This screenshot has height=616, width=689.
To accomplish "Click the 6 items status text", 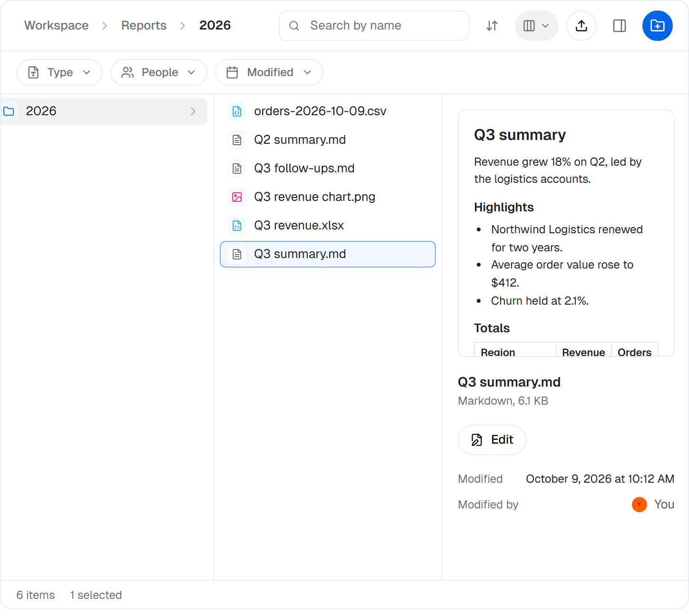I will (x=36, y=595).
